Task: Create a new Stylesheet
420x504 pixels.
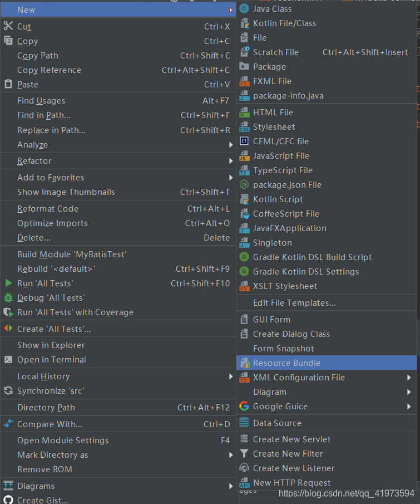Action: (x=273, y=126)
